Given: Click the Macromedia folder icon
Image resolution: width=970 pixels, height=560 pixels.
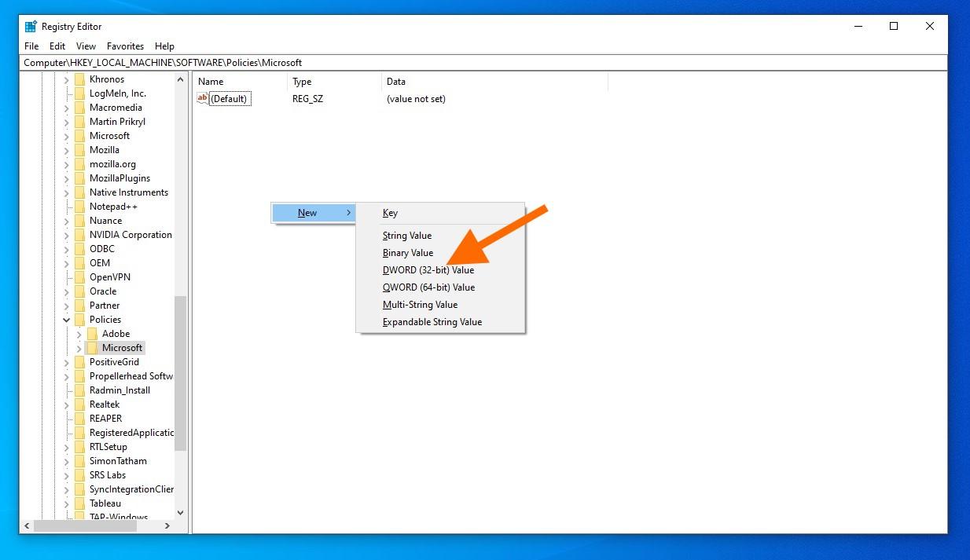Looking at the screenshot, I should (x=79, y=108).
